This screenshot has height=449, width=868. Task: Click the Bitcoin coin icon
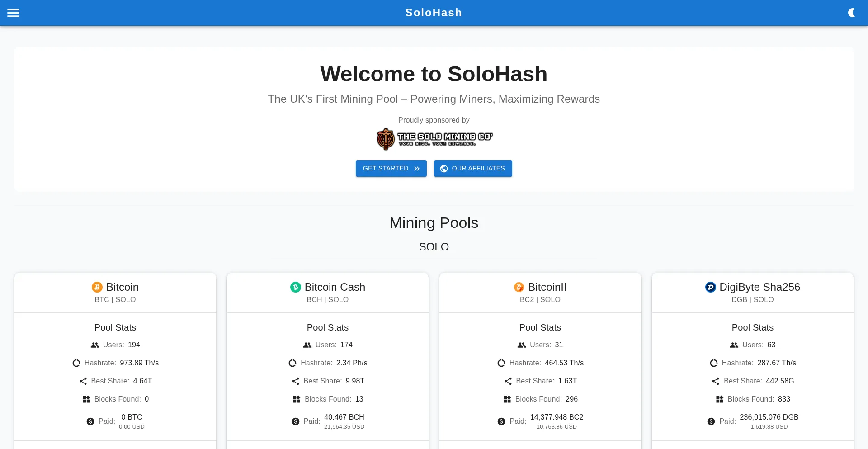click(x=97, y=287)
